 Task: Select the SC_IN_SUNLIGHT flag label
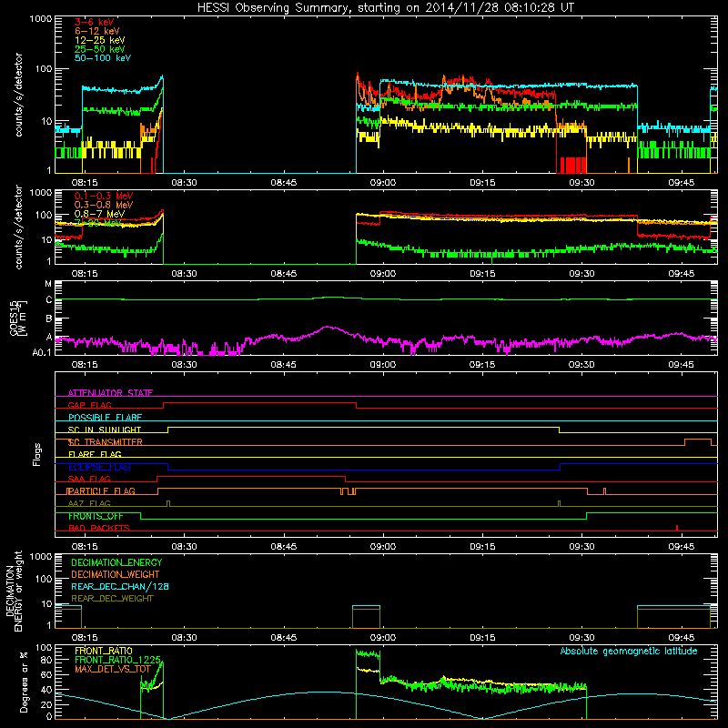pos(105,430)
